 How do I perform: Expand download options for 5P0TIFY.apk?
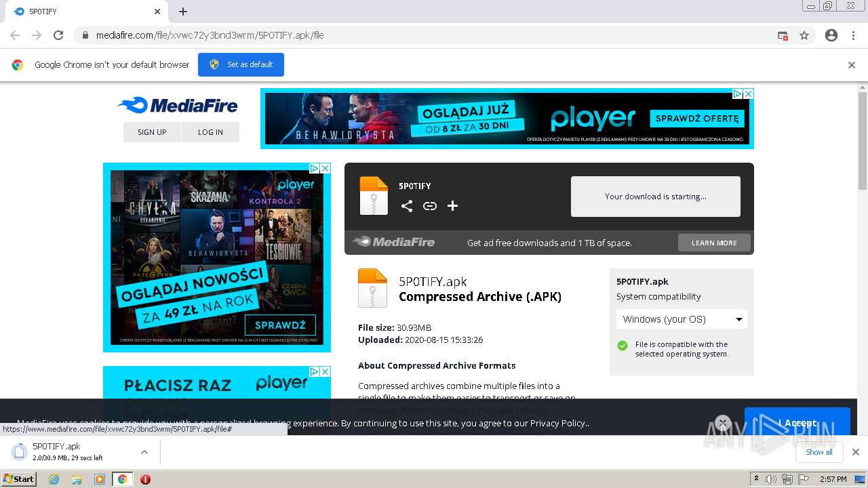[x=144, y=452]
